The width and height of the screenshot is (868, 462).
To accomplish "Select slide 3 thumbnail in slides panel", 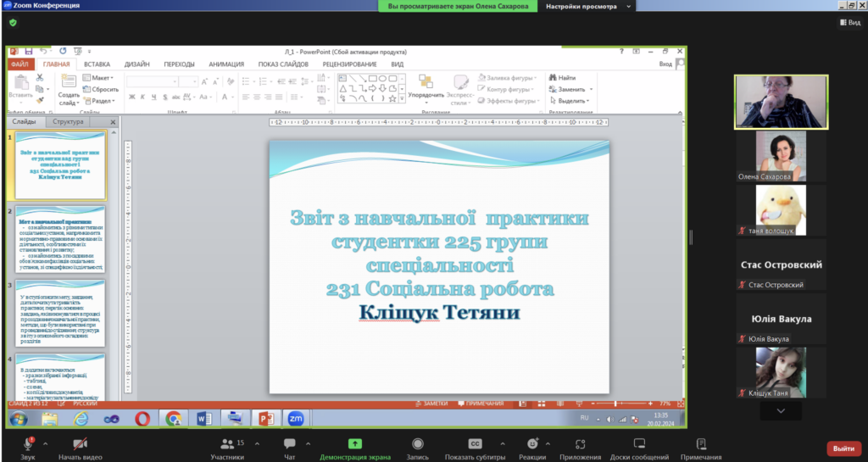I will click(x=61, y=313).
